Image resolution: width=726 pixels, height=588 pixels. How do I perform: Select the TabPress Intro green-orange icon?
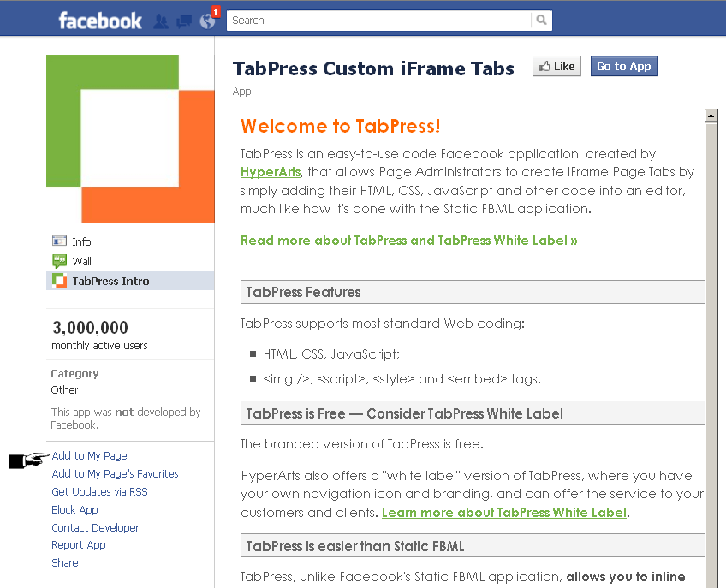click(59, 281)
